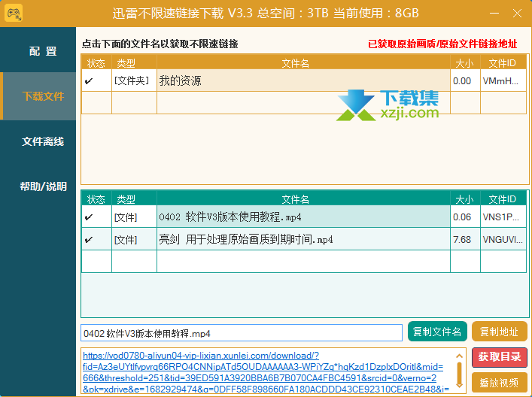Toggle checkmark for 我的资源 folder row
This screenshot has height=397, width=532.
89,81
